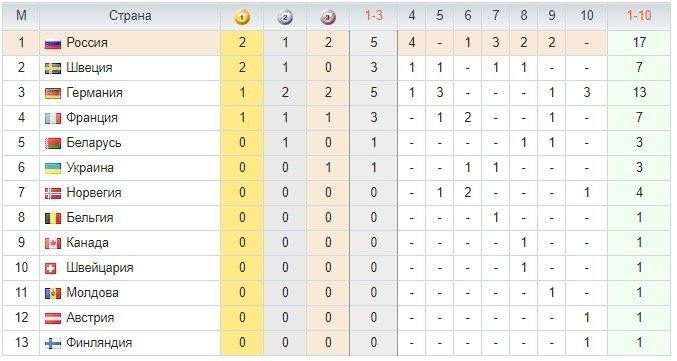Click Russia's total of 17 cell
The image size is (677, 361).
coord(639,42)
